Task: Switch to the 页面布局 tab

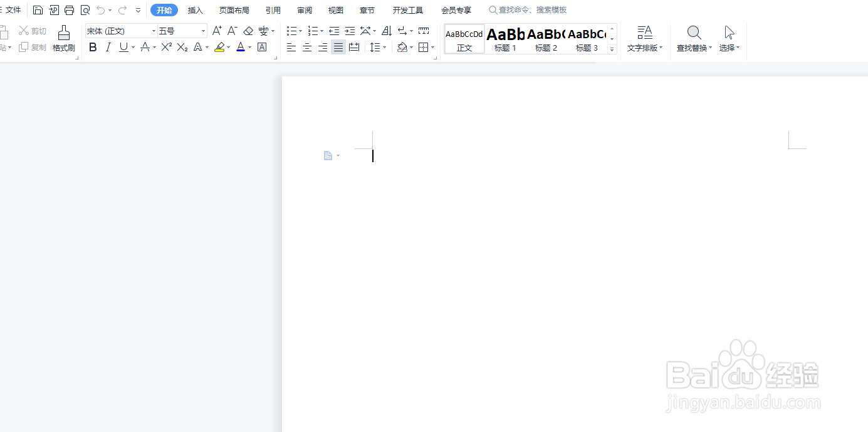Action: (x=234, y=10)
